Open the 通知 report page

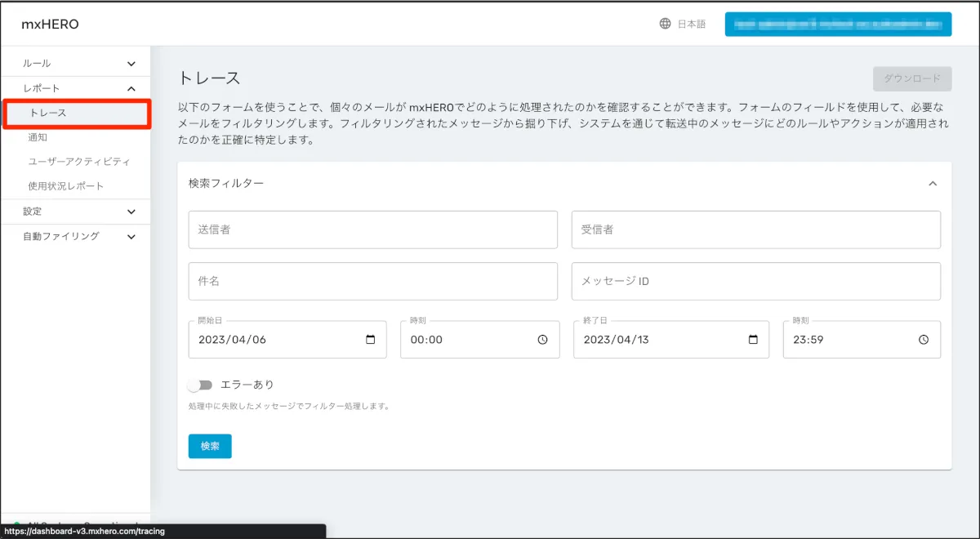38,137
